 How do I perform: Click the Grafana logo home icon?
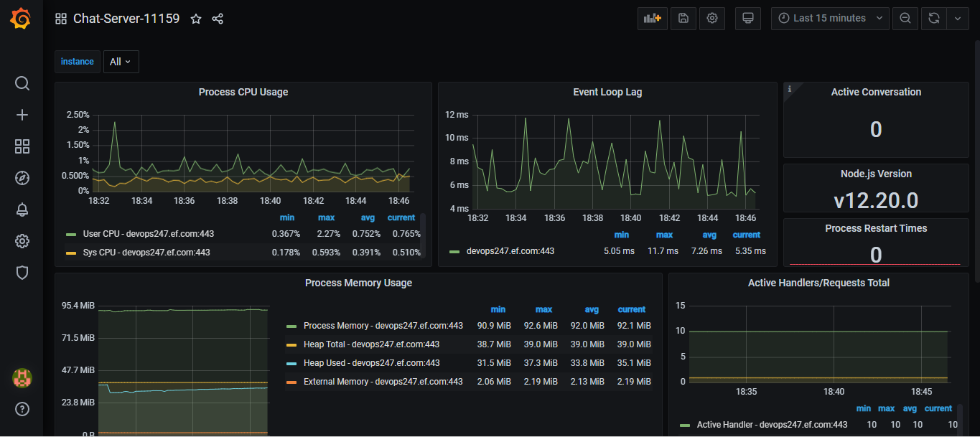pyautogui.click(x=21, y=19)
